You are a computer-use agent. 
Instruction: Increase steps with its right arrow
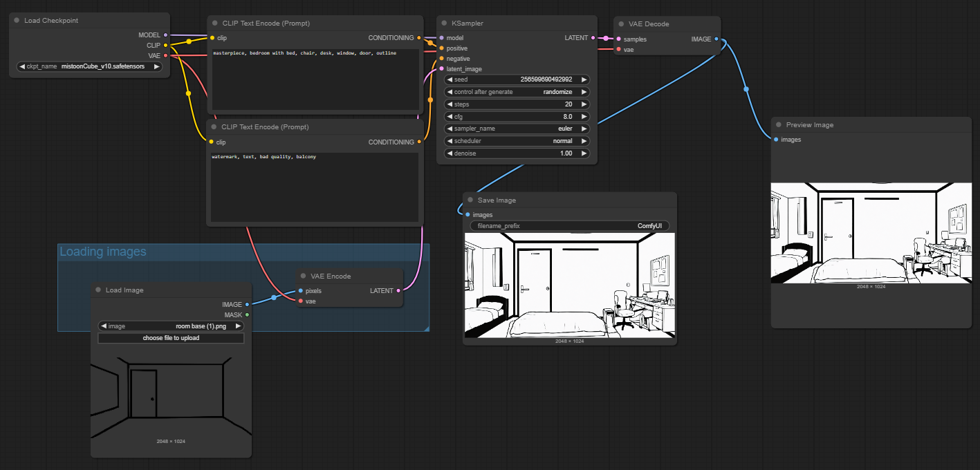pyautogui.click(x=584, y=104)
